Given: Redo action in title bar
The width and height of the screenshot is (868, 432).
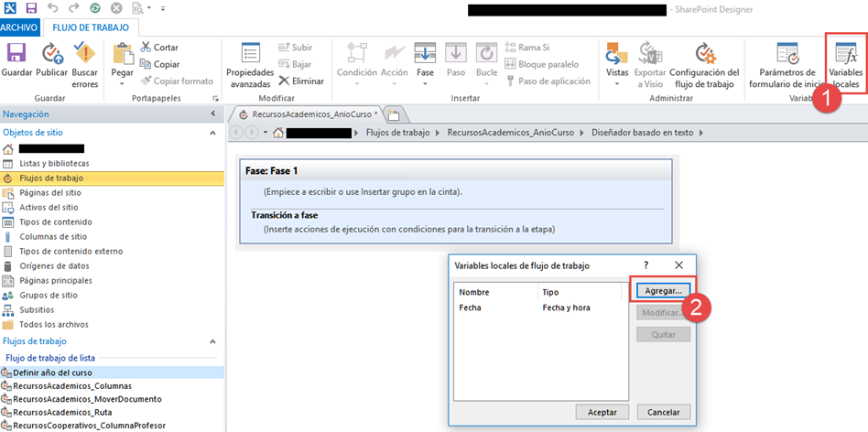Looking at the screenshot, I should (74, 8).
